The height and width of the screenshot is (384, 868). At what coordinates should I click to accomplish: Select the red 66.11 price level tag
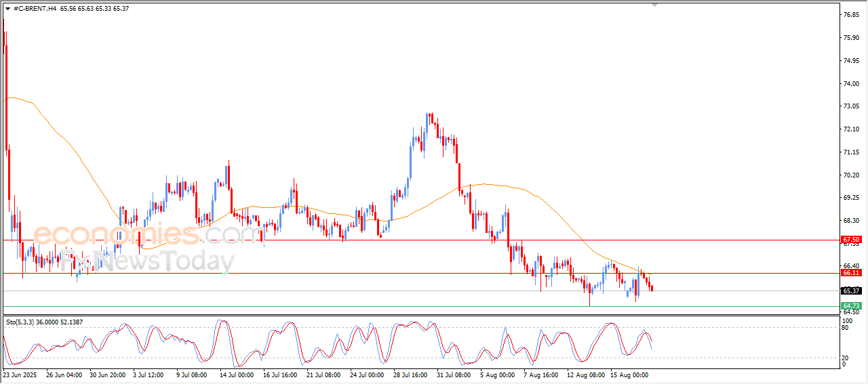click(851, 273)
